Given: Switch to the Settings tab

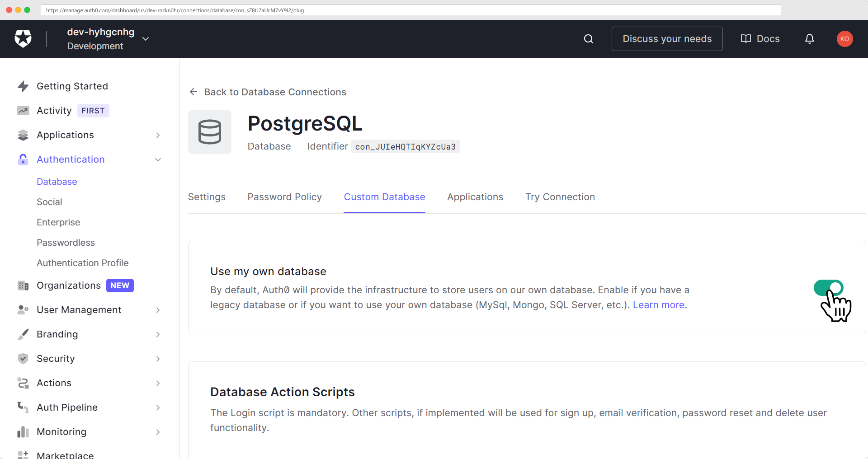Looking at the screenshot, I should [207, 197].
